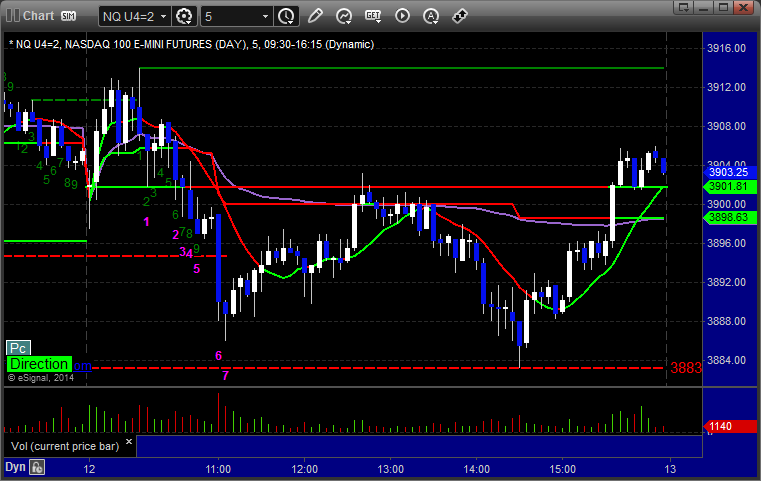Click the green Direction button

point(39,364)
